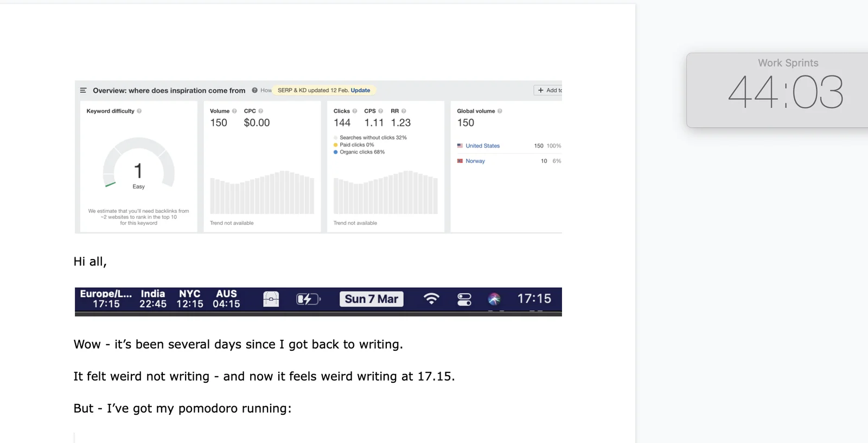868x443 pixels.
Task: Click the Volume help icon
Action: pos(234,111)
